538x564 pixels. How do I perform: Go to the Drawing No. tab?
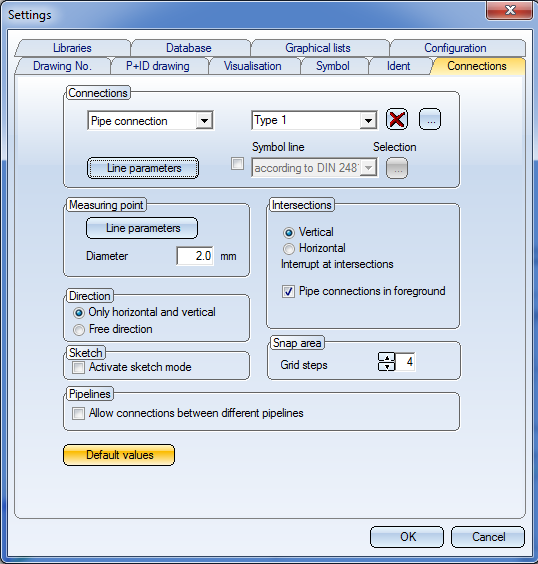coord(63,66)
